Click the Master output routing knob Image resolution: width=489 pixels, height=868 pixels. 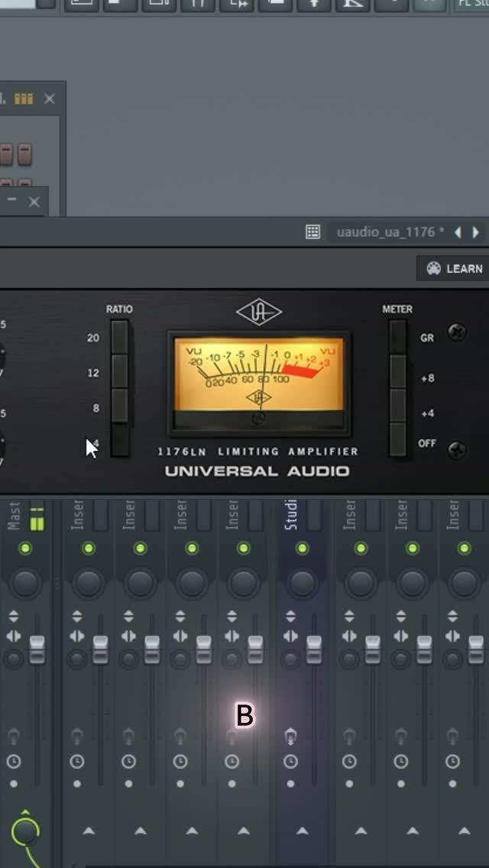click(x=25, y=831)
